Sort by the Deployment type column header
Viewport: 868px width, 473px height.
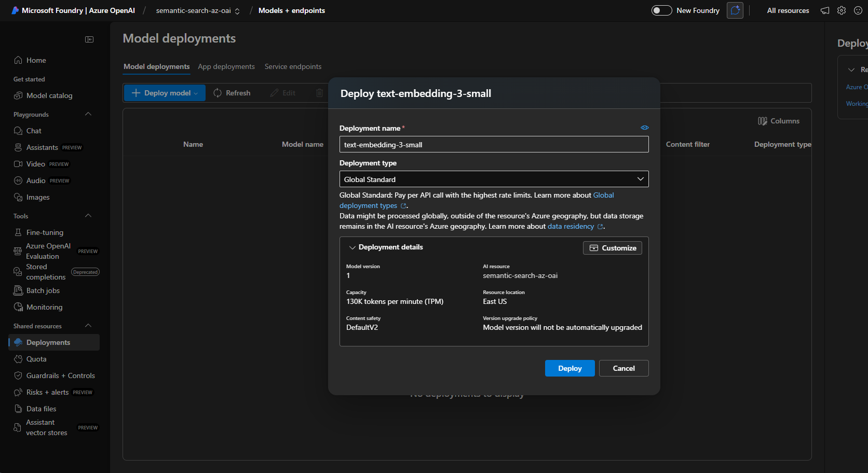coord(783,144)
